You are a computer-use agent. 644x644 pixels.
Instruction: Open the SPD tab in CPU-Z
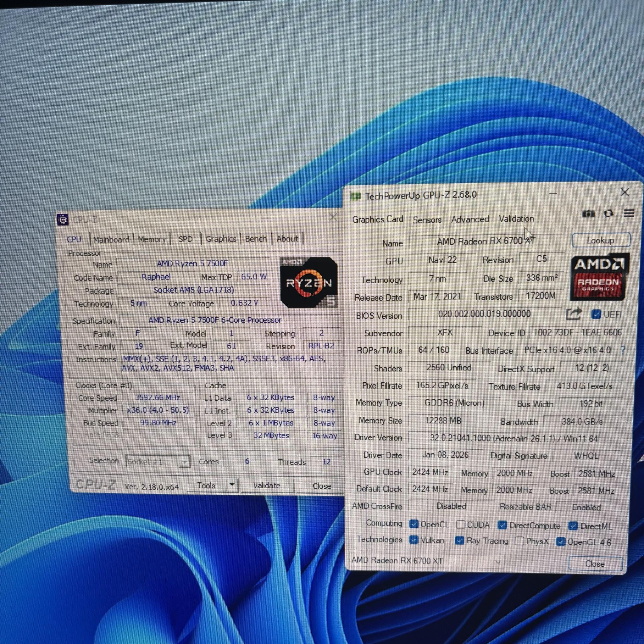coord(185,239)
